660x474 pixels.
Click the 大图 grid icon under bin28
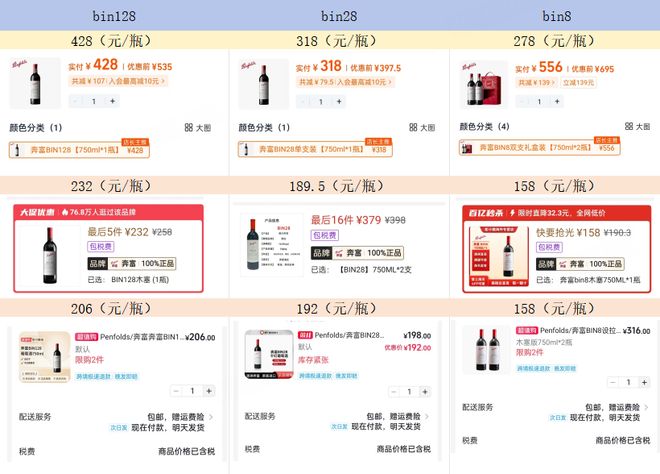413,127
